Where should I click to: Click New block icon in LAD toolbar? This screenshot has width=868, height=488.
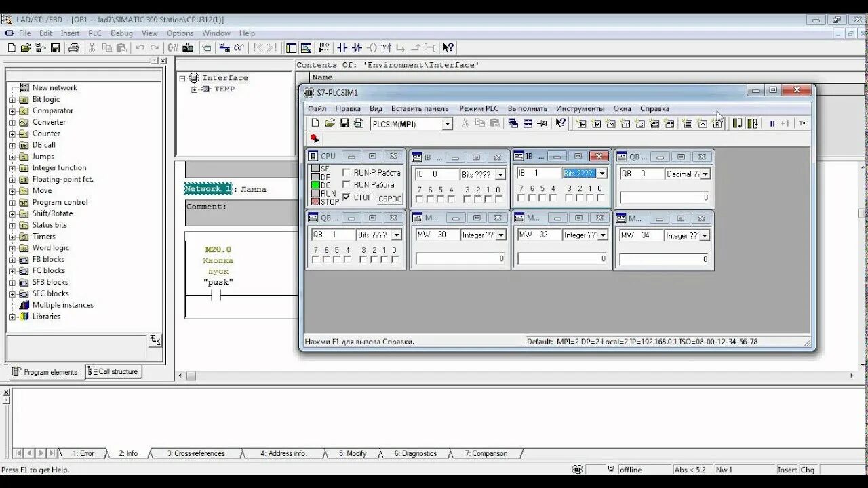click(x=11, y=47)
